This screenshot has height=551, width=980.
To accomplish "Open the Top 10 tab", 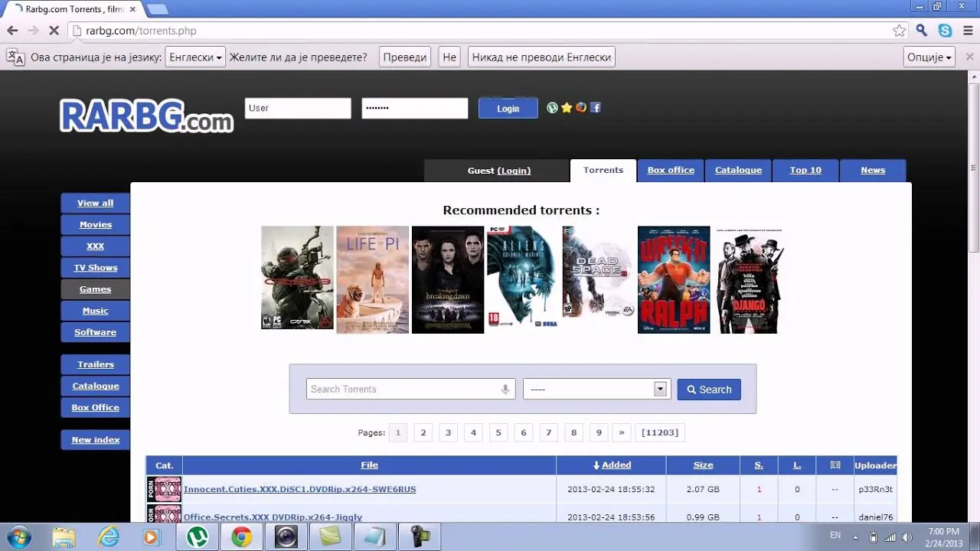I will (x=805, y=171).
